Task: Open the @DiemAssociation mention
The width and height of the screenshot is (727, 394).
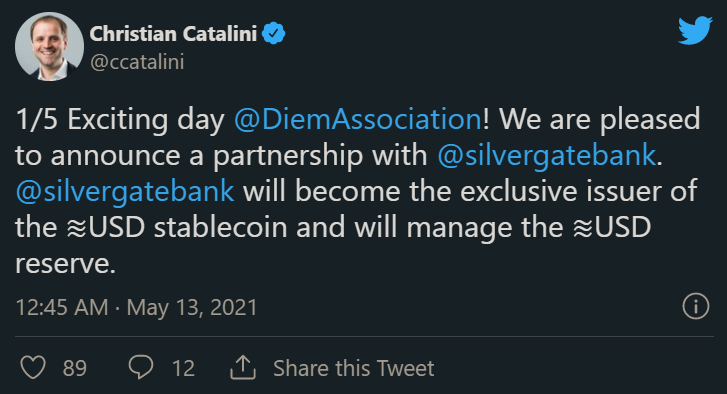Action: click(358, 119)
